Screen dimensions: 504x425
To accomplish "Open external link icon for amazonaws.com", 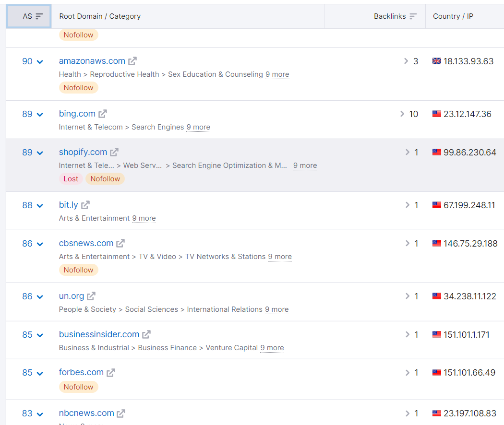I will (x=132, y=61).
